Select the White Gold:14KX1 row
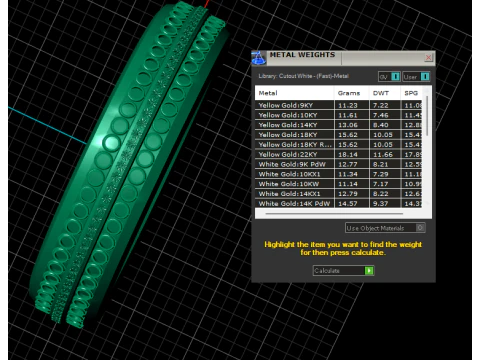480x360 pixels. 338,194
